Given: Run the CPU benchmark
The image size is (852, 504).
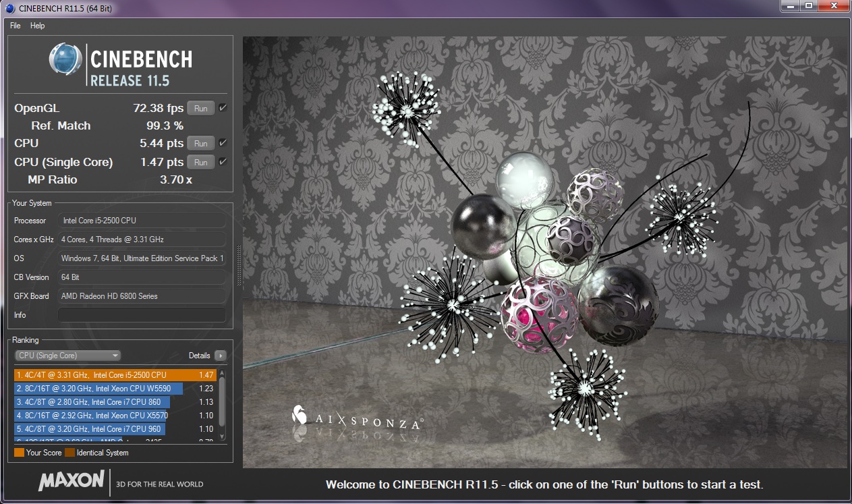Looking at the screenshot, I should tap(201, 143).
